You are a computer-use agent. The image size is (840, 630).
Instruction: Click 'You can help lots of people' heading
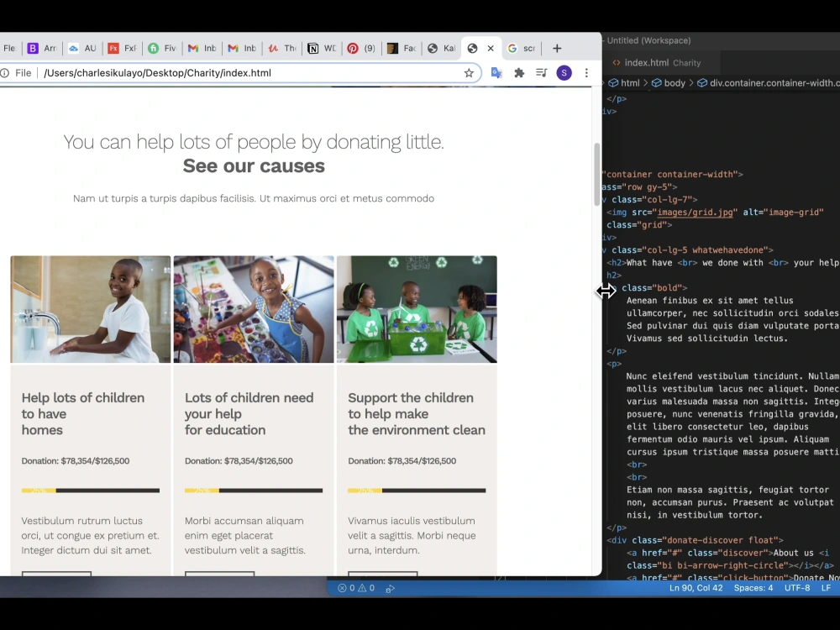click(x=254, y=142)
